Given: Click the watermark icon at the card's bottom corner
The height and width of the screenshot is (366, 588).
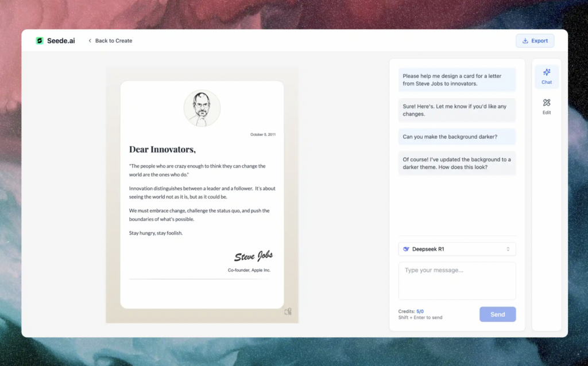Looking at the screenshot, I should [x=288, y=312].
